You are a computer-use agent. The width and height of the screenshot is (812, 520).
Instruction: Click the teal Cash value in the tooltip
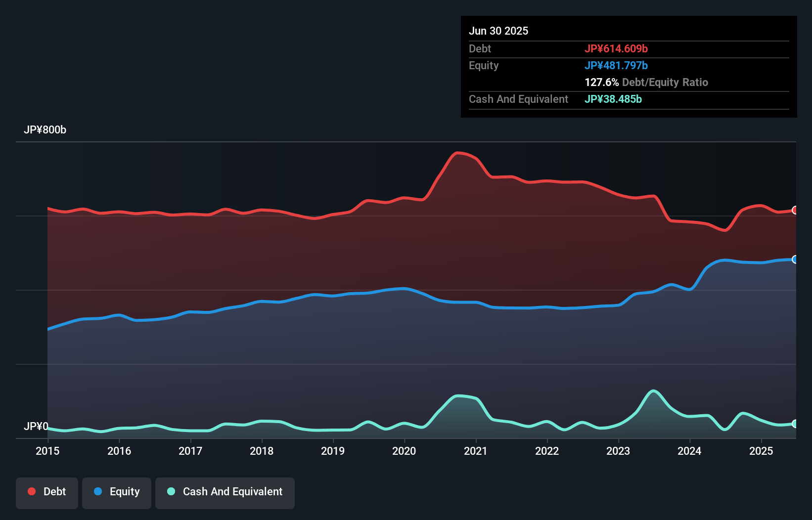(x=613, y=99)
